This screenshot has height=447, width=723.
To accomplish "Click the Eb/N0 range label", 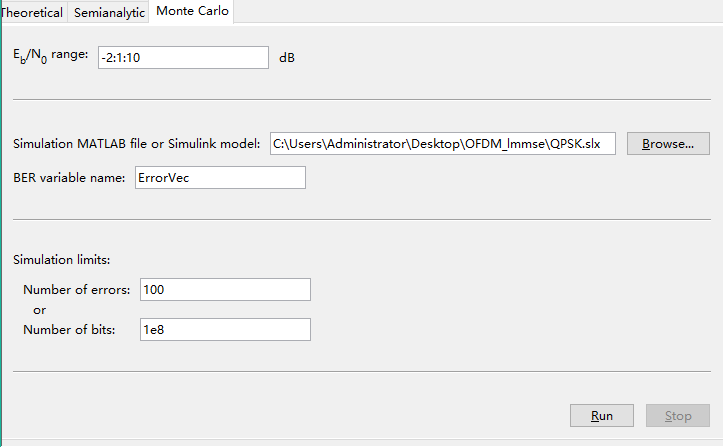I will click(50, 56).
